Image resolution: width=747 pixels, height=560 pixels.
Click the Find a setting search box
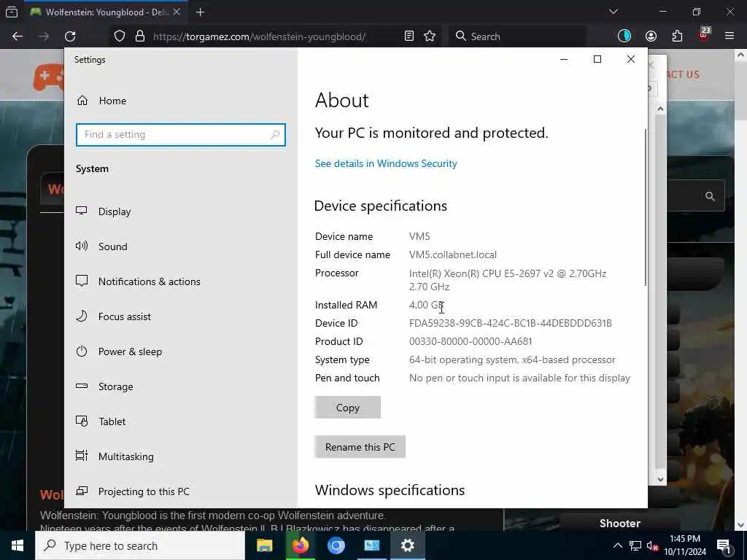pyautogui.click(x=181, y=135)
